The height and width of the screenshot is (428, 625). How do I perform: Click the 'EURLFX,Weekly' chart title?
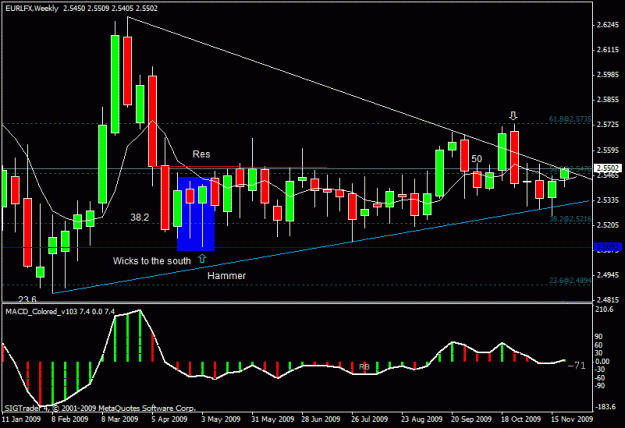32,8
